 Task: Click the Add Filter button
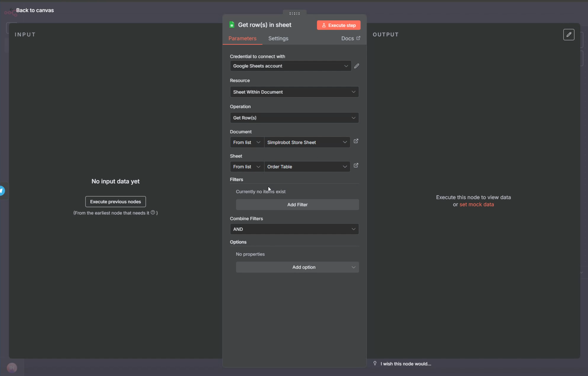(297, 205)
